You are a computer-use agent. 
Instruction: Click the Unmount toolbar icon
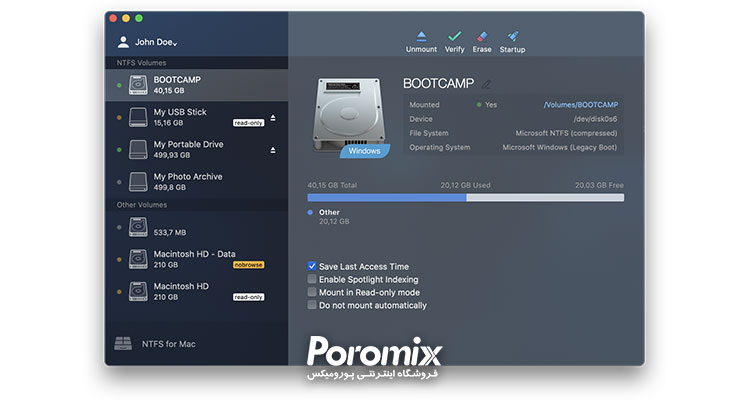pyautogui.click(x=421, y=37)
